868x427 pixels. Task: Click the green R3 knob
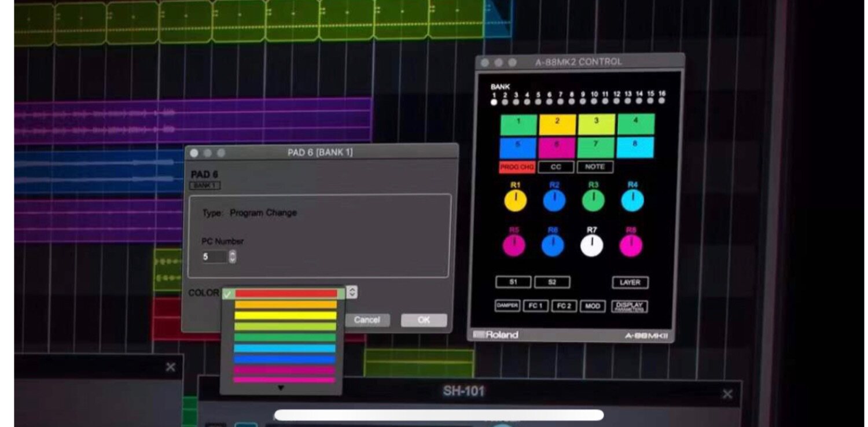tap(593, 200)
